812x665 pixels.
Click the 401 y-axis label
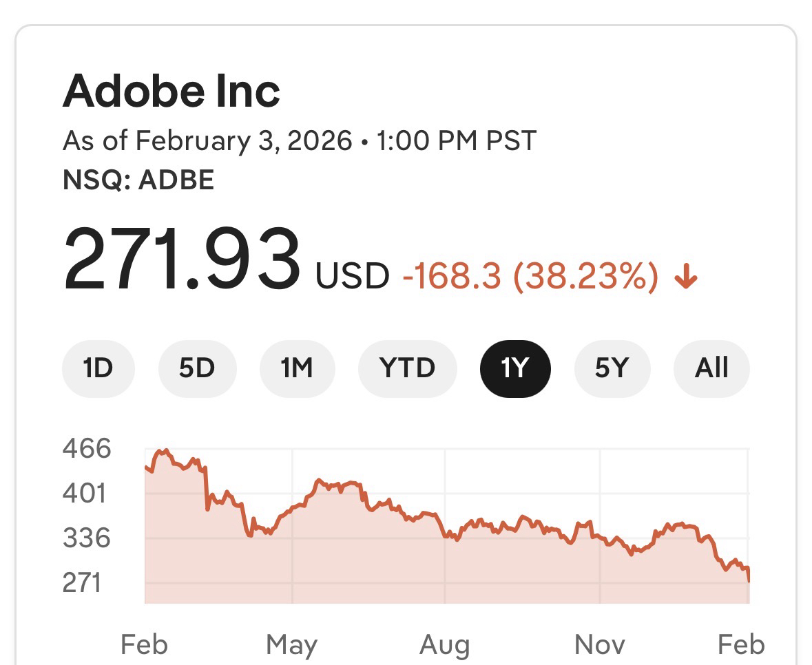tap(86, 494)
